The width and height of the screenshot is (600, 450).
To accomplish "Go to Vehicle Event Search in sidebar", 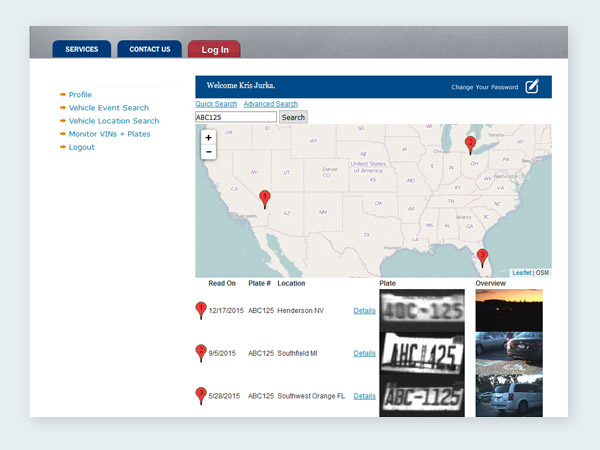I will tap(108, 108).
